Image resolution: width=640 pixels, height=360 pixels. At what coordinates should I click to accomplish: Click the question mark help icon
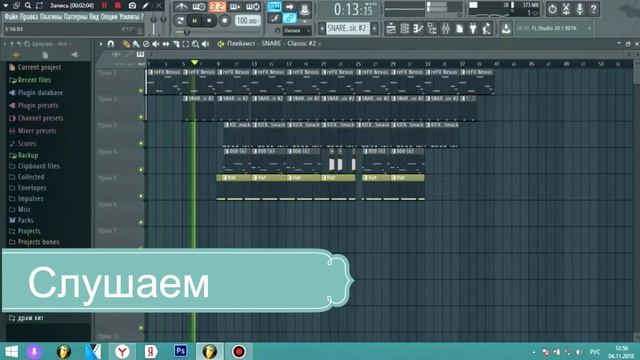(x=593, y=9)
